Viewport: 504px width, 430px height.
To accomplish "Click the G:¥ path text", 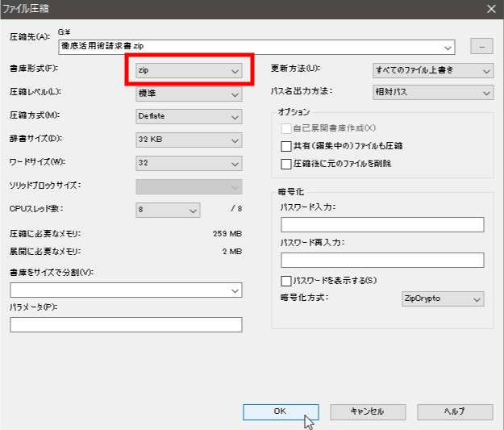I will [x=65, y=32].
